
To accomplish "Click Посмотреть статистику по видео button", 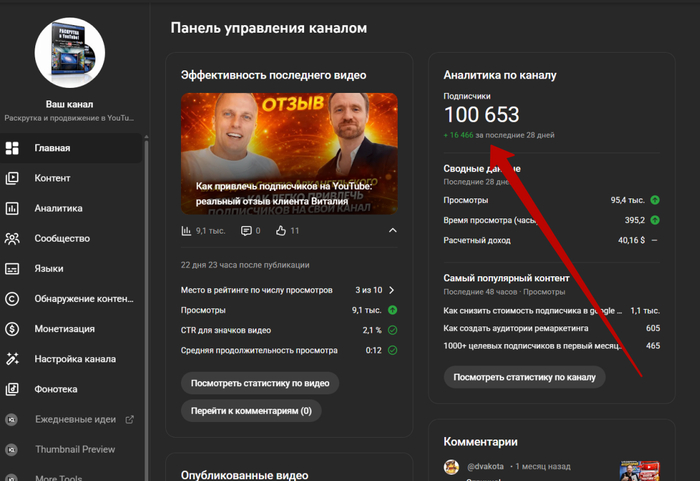I will pyautogui.click(x=260, y=383).
